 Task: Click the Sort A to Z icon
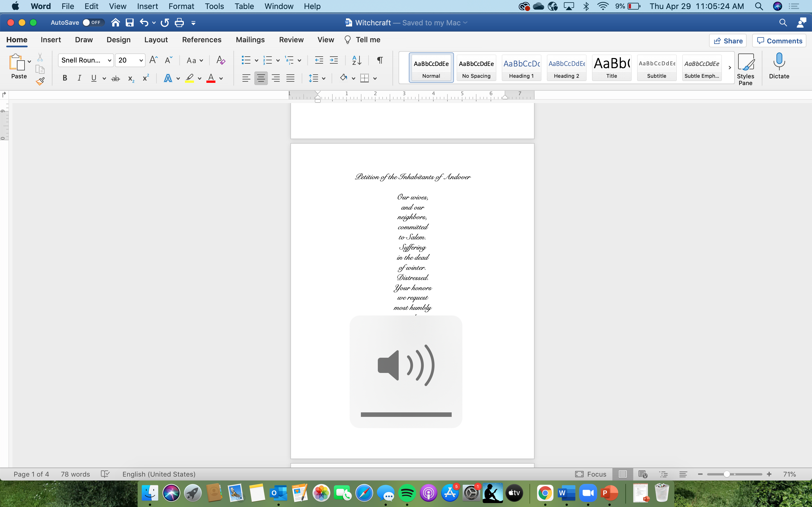click(356, 60)
